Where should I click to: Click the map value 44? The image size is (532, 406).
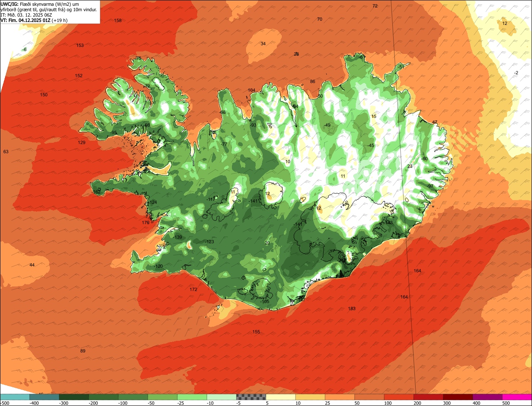(32, 265)
